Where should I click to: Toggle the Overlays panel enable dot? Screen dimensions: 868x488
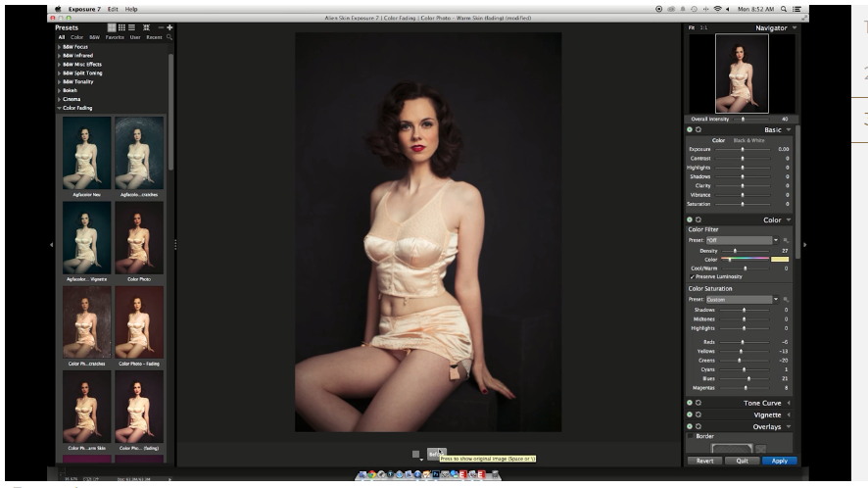pos(690,426)
